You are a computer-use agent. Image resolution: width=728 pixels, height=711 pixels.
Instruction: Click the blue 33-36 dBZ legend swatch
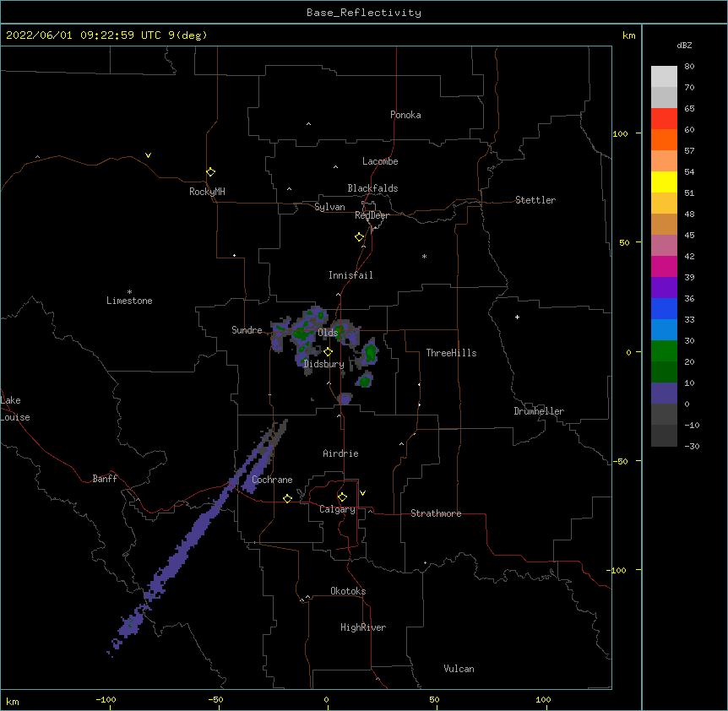click(664, 308)
